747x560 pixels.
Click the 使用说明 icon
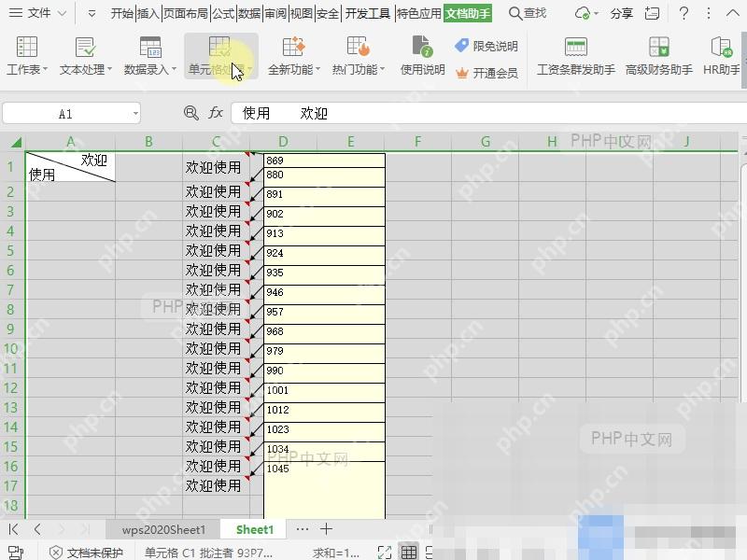(422, 46)
